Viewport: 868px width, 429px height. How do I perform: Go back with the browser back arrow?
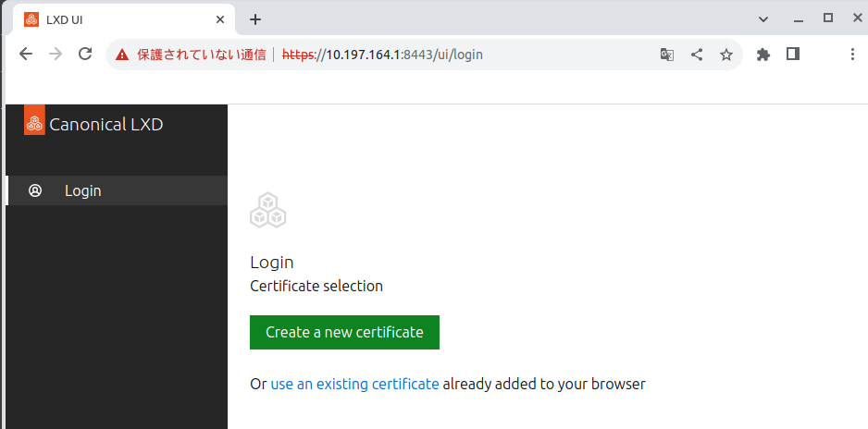point(26,55)
